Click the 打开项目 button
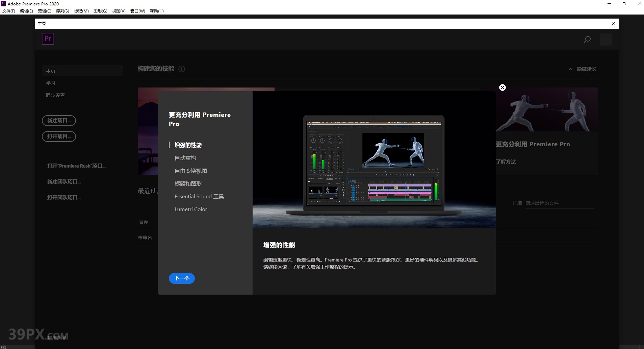This screenshot has width=644, height=349. coord(59,136)
